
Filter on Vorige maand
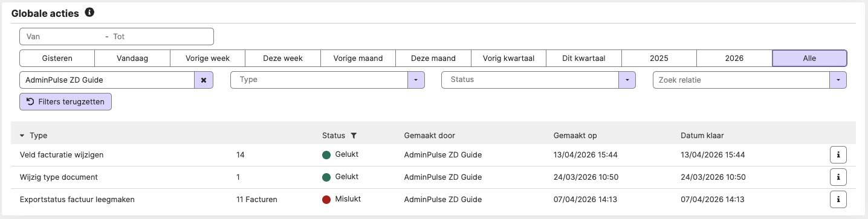point(358,58)
